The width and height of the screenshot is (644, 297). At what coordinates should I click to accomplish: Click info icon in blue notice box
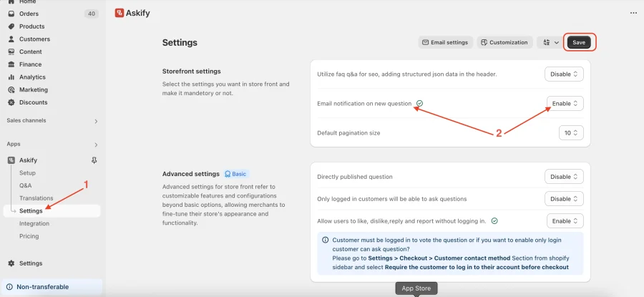pyautogui.click(x=326, y=240)
